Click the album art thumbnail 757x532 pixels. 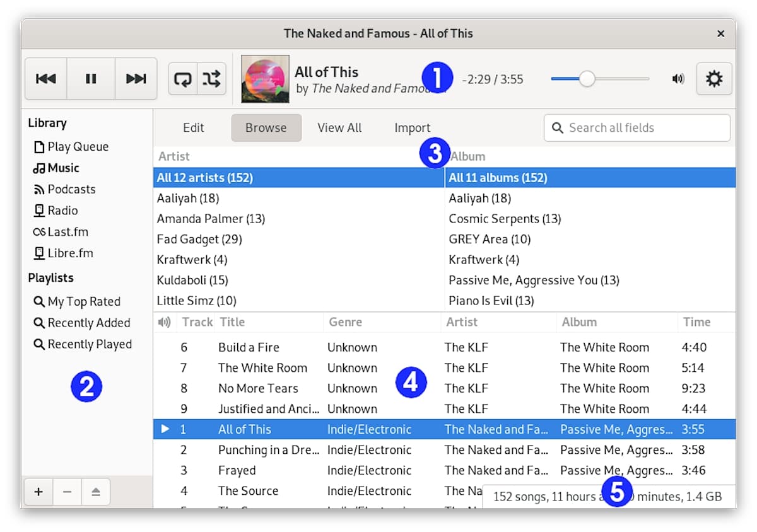tap(265, 79)
